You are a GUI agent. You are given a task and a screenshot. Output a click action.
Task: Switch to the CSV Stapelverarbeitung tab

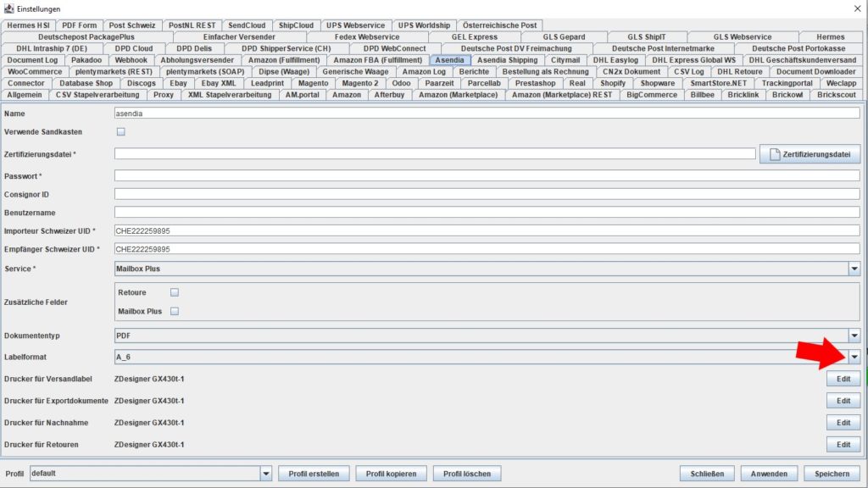(x=97, y=95)
